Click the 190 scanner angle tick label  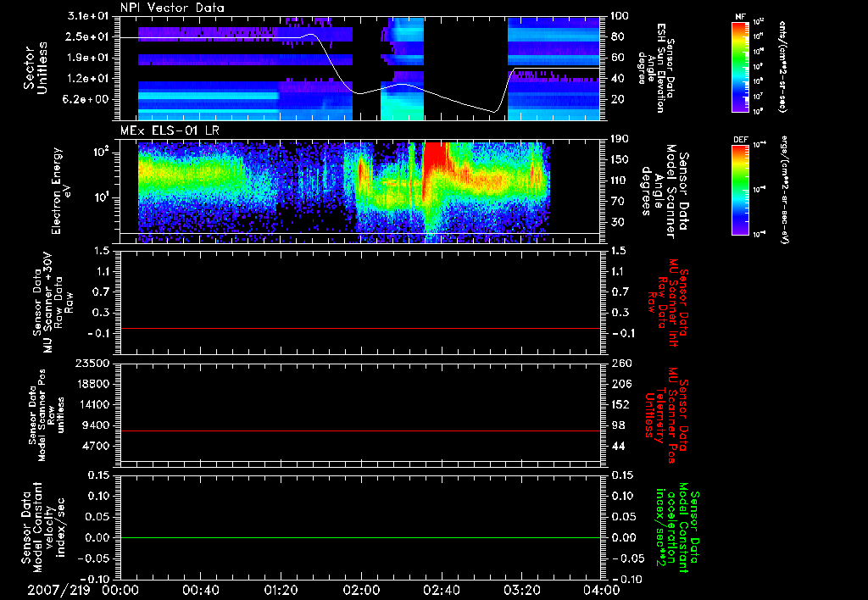pyautogui.click(x=620, y=138)
